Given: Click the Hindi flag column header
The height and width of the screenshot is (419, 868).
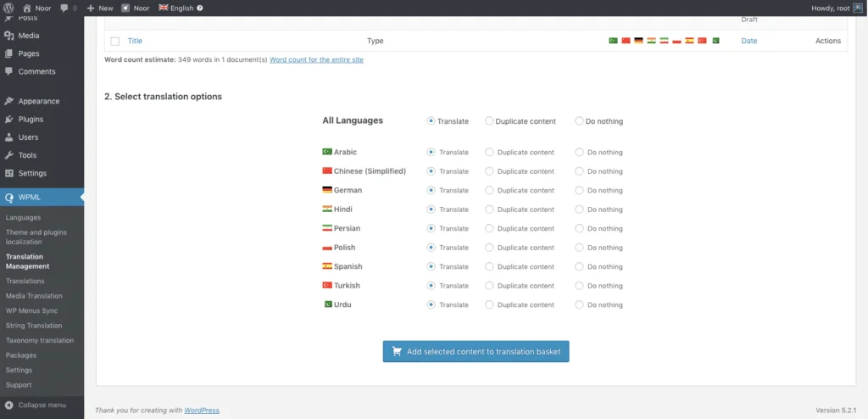Looking at the screenshot, I should 652,41.
